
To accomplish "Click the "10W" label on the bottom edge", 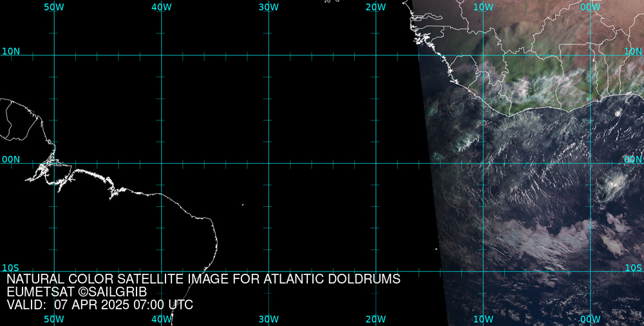I will [484, 320].
